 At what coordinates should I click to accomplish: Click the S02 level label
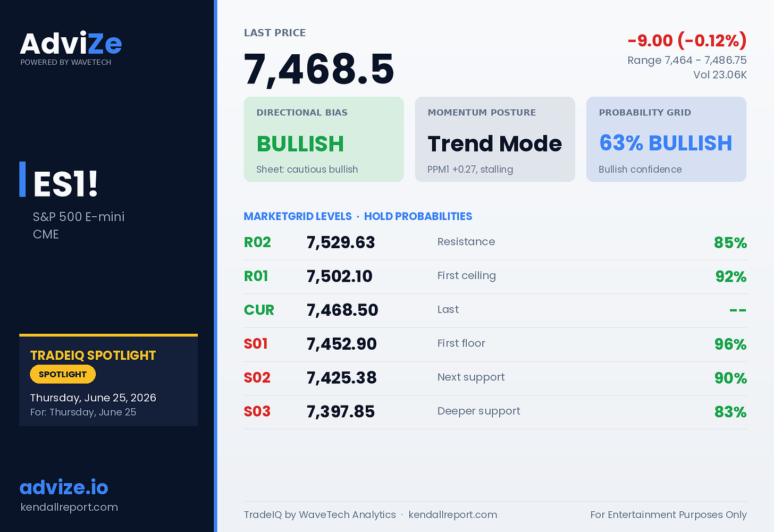click(x=257, y=378)
